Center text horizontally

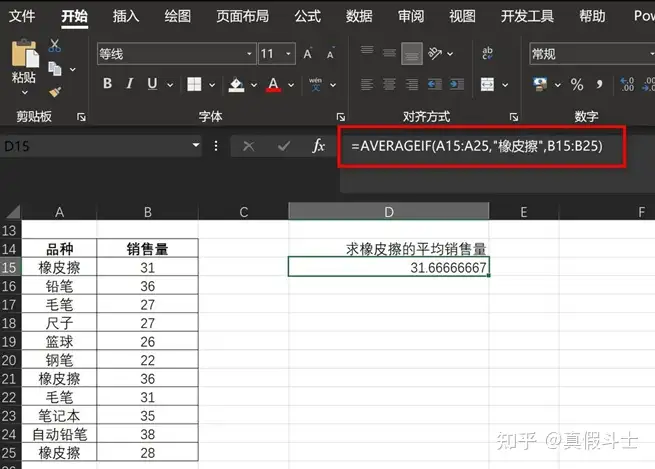click(389, 84)
